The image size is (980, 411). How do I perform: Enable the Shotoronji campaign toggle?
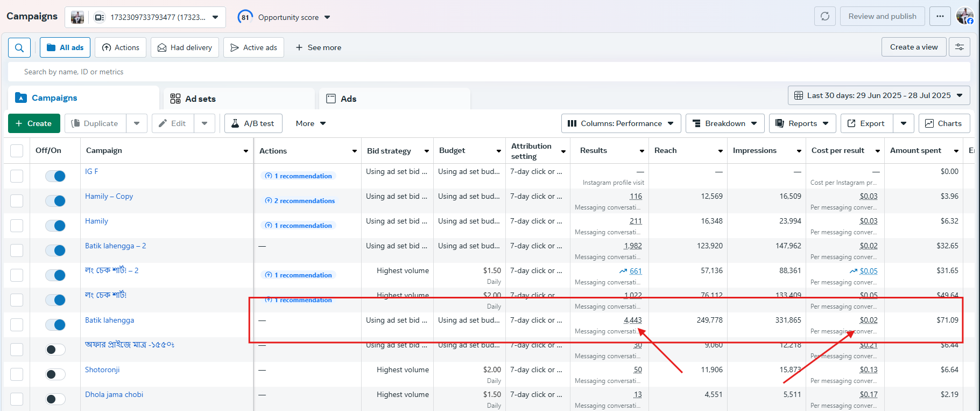point(55,374)
